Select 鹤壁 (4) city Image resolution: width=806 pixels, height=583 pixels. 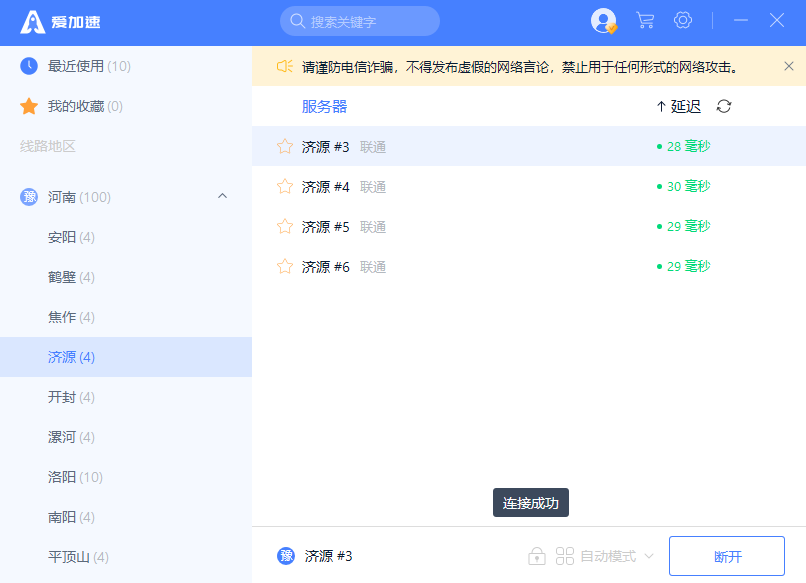click(x=126, y=277)
